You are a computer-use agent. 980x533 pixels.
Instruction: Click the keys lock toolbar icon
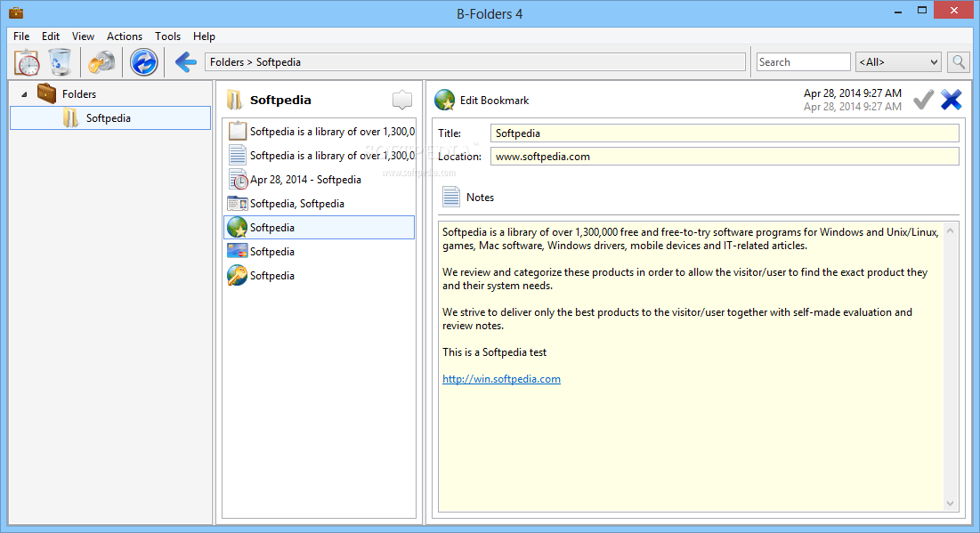point(101,62)
